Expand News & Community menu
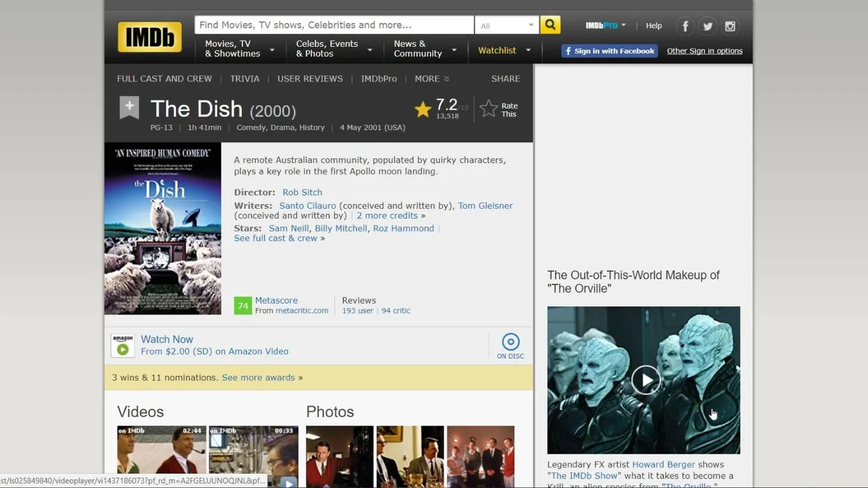Viewport: 868px width, 488px height. coord(425,49)
